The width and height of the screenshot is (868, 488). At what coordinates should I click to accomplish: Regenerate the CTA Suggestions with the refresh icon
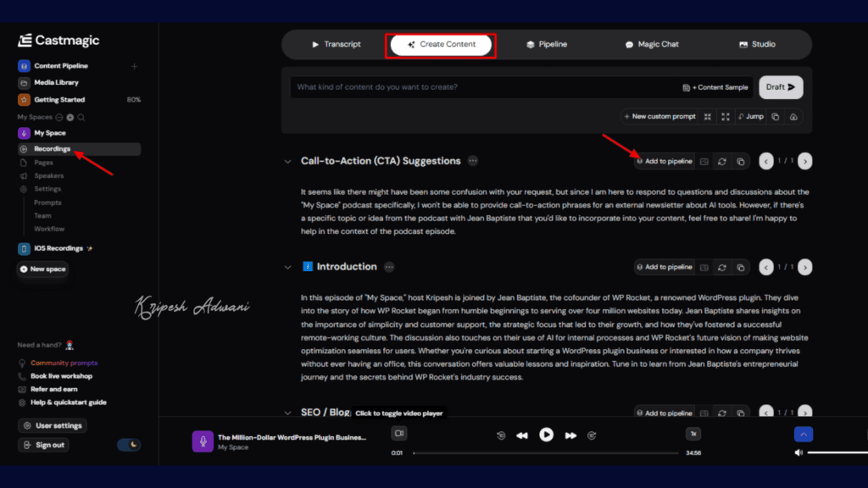(x=722, y=161)
